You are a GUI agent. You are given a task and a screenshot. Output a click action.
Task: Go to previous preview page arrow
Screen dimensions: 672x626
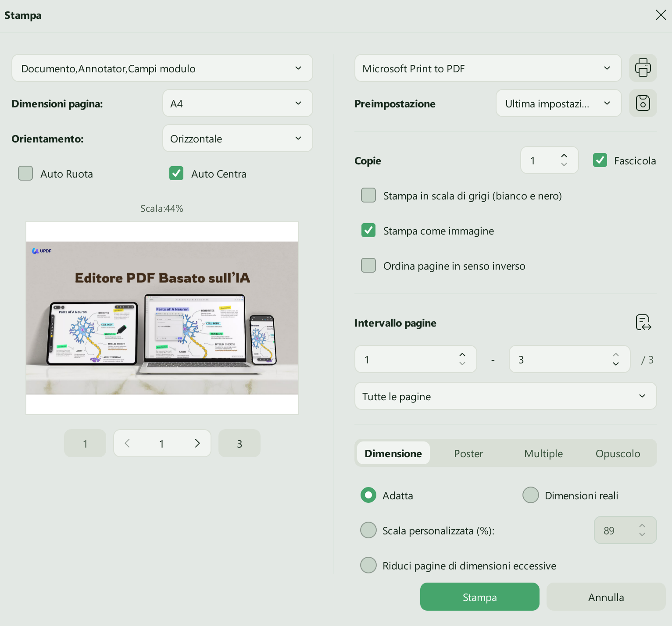(x=127, y=443)
